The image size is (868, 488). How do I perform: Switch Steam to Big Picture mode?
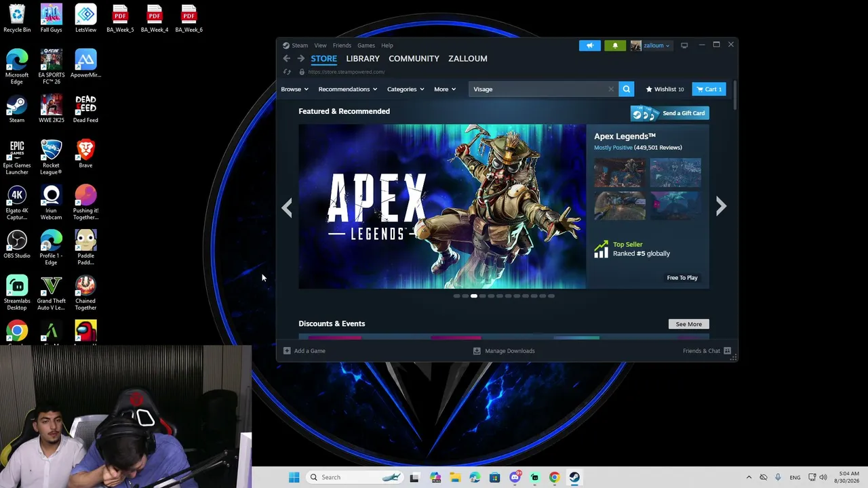click(684, 45)
